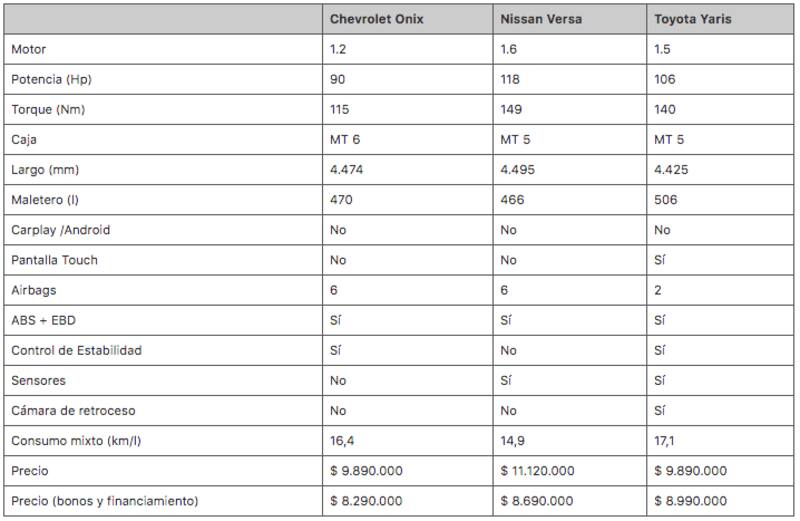The width and height of the screenshot is (800, 521).
Task: Select the 4.495 length value
Action: point(517,169)
